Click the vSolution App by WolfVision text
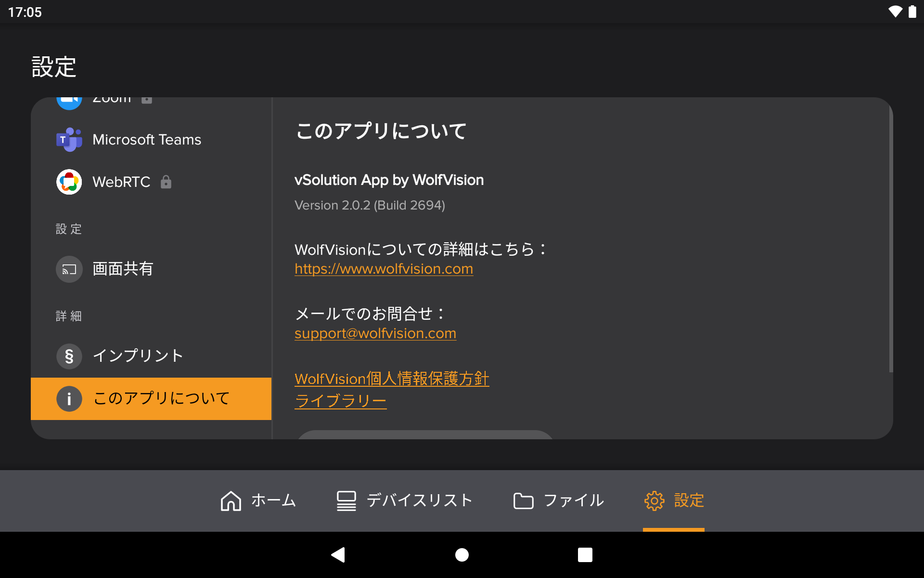 pos(389,180)
